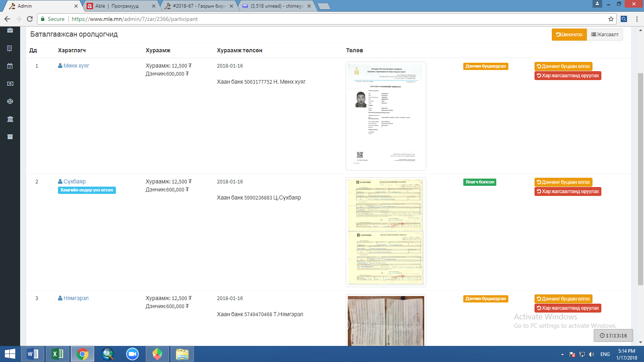Click Хар жагсаалтанд оруулах for Сүхбаяр

(x=568, y=191)
